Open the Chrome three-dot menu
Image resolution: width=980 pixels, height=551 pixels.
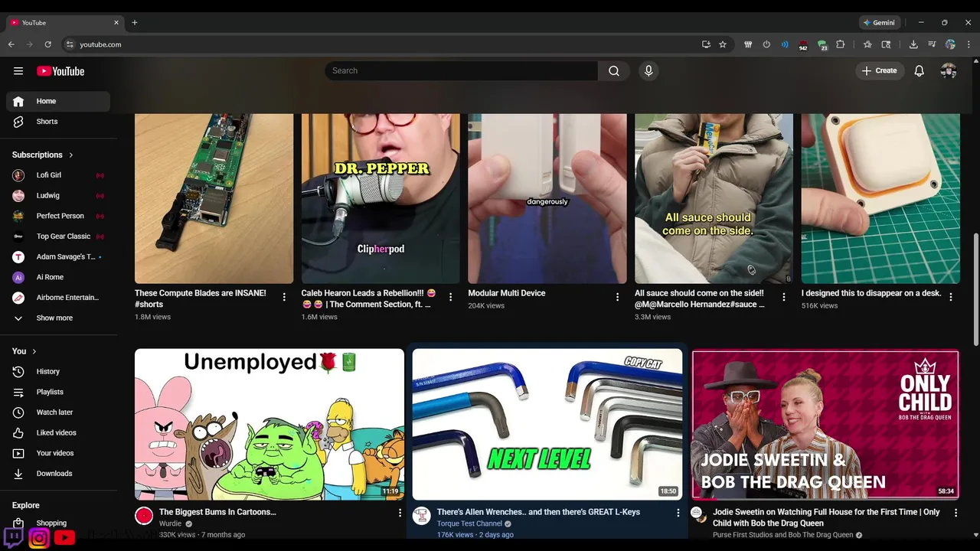[x=969, y=44]
